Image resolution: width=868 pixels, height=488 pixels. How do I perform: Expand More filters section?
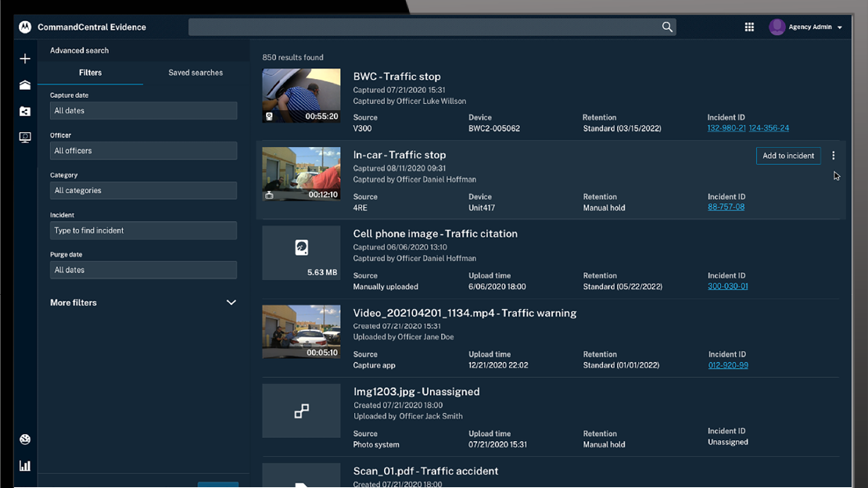pos(143,303)
